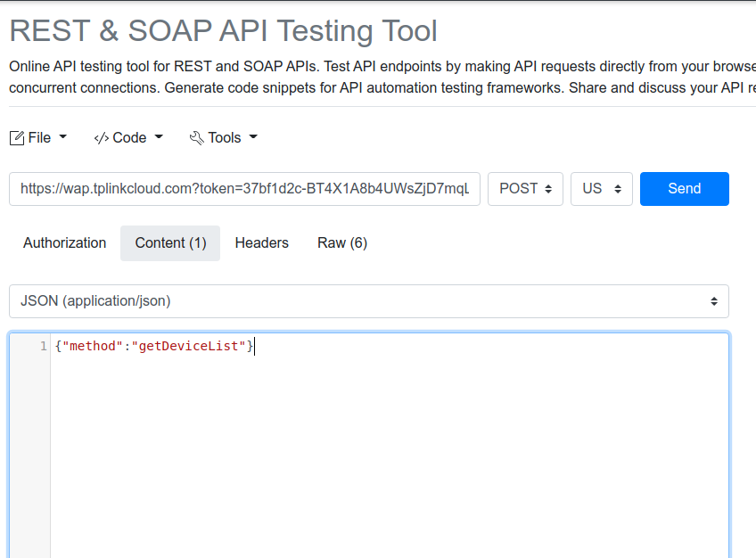This screenshot has width=756, height=558.
Task: Focus the request URL input field
Action: 244,189
